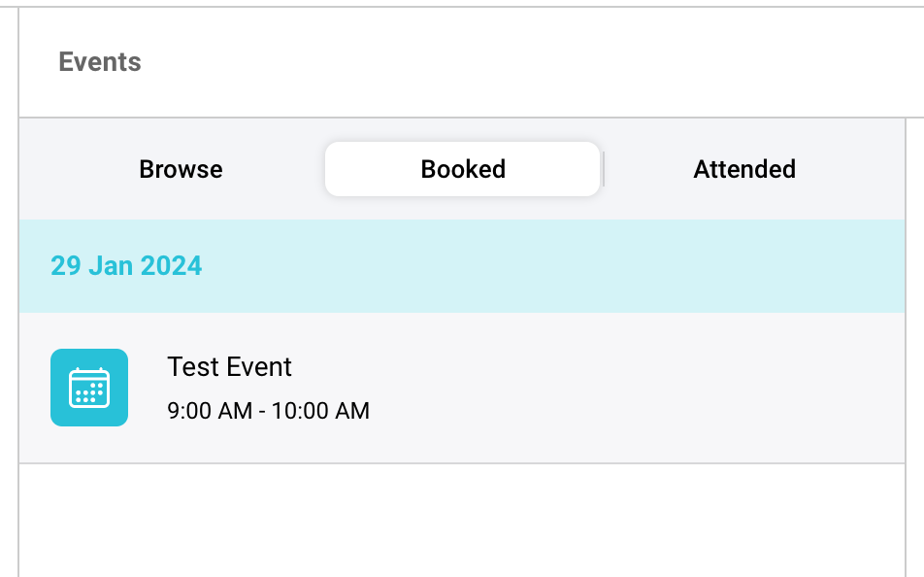Click the year 2024 in the date header

(174, 266)
